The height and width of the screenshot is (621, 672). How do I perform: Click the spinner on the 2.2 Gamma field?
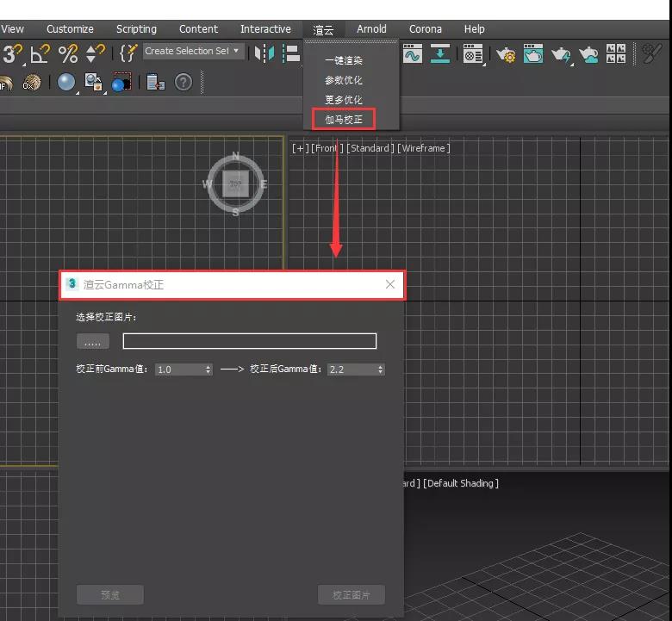click(380, 369)
